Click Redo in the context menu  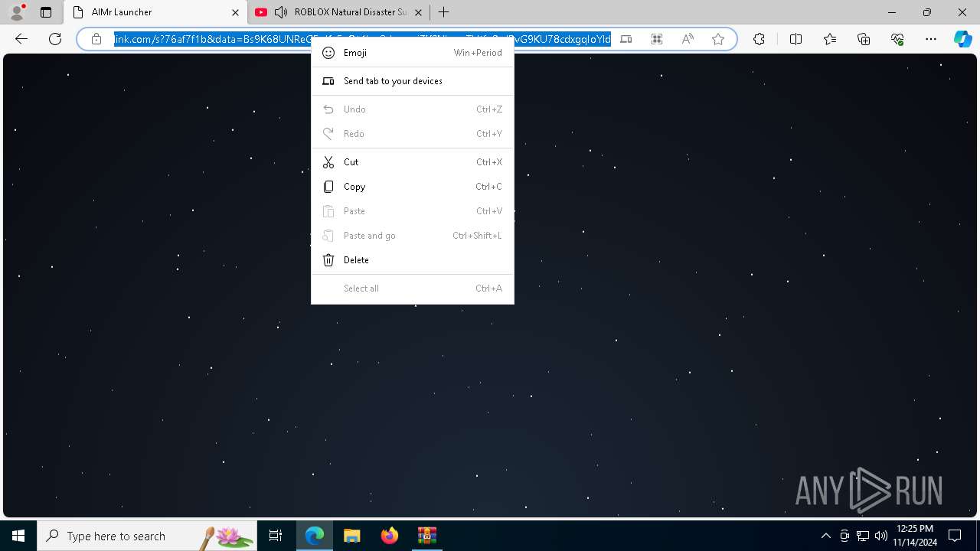pos(413,134)
